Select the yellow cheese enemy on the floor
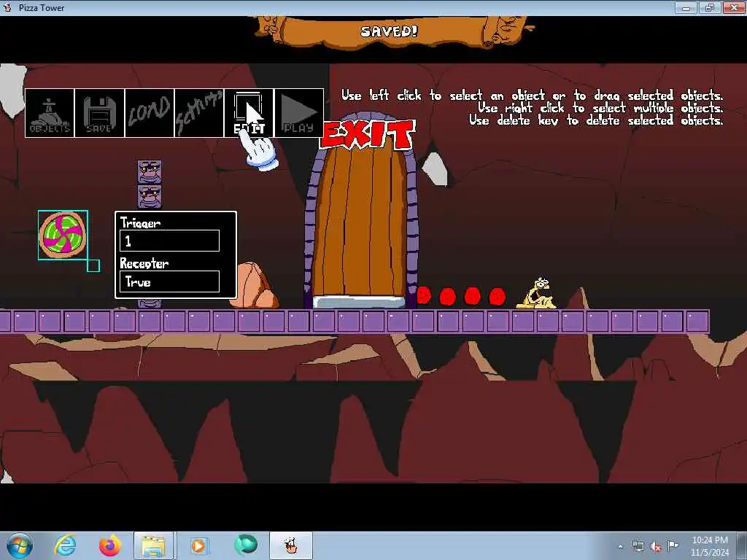This screenshot has height=560, width=747. (x=538, y=293)
